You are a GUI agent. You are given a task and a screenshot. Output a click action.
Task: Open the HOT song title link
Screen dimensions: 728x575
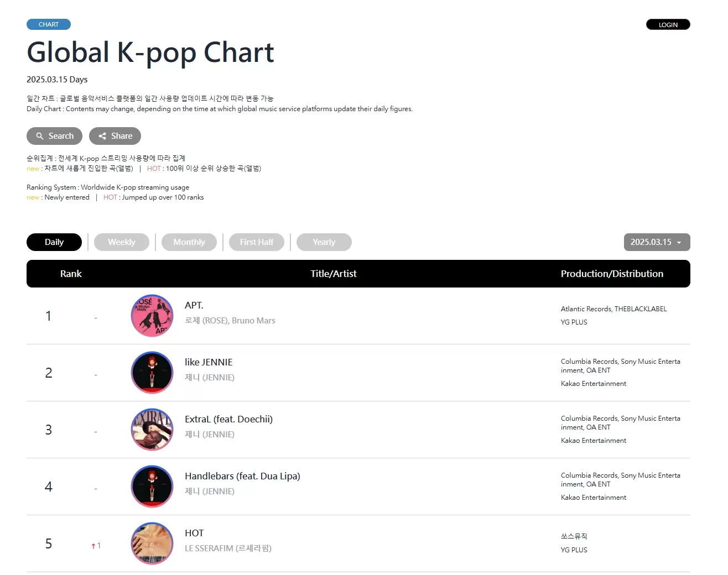coord(194,533)
